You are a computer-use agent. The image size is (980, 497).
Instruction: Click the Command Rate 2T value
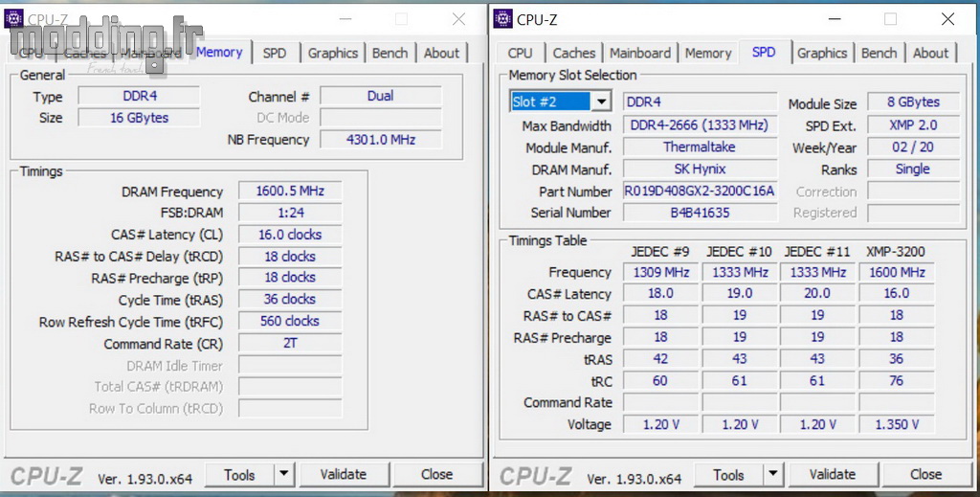click(290, 343)
